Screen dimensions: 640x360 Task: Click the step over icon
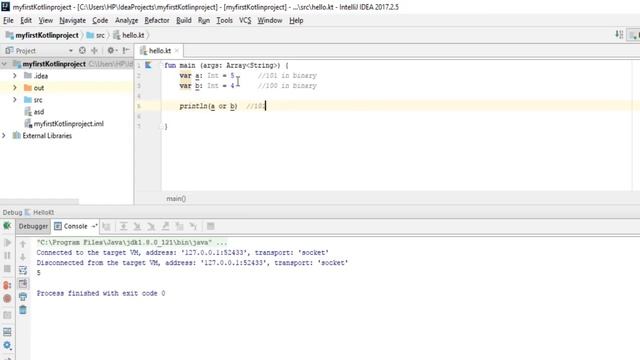pyautogui.click(x=124, y=226)
